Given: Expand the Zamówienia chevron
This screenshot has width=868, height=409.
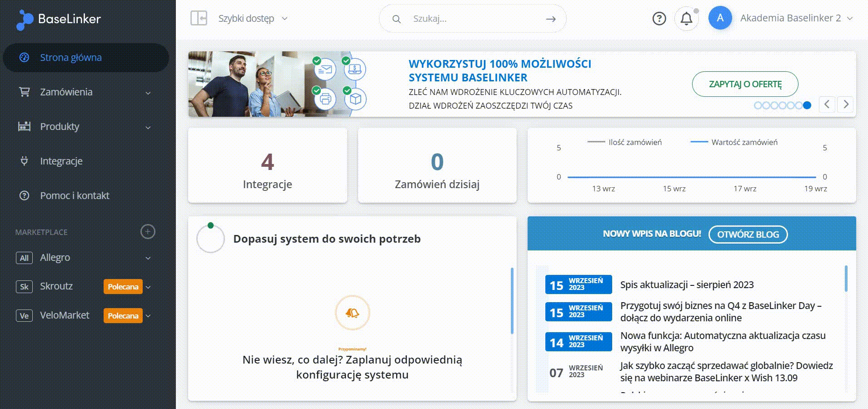Looking at the screenshot, I should 148,93.
